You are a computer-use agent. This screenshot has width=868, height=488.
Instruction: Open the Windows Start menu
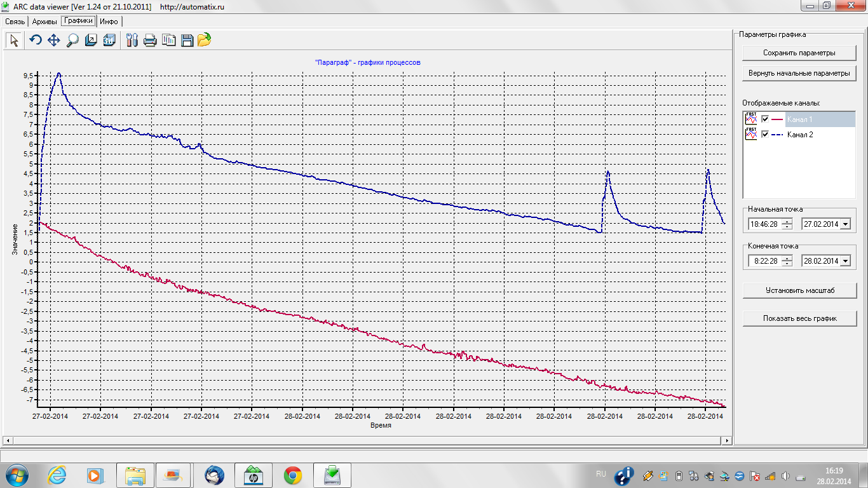coord(17,475)
